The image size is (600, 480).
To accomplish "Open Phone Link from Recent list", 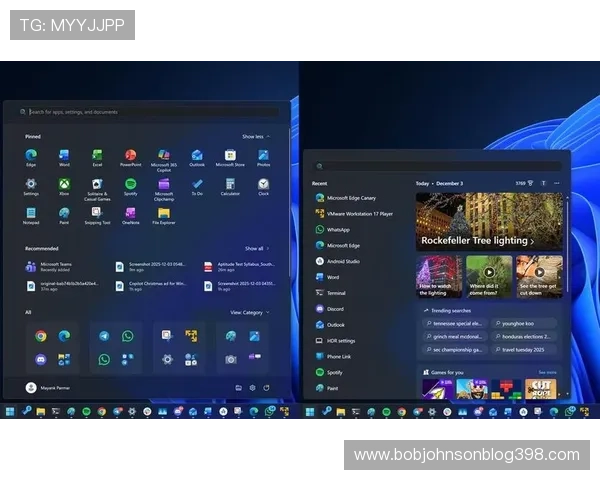I will pyautogui.click(x=333, y=356).
